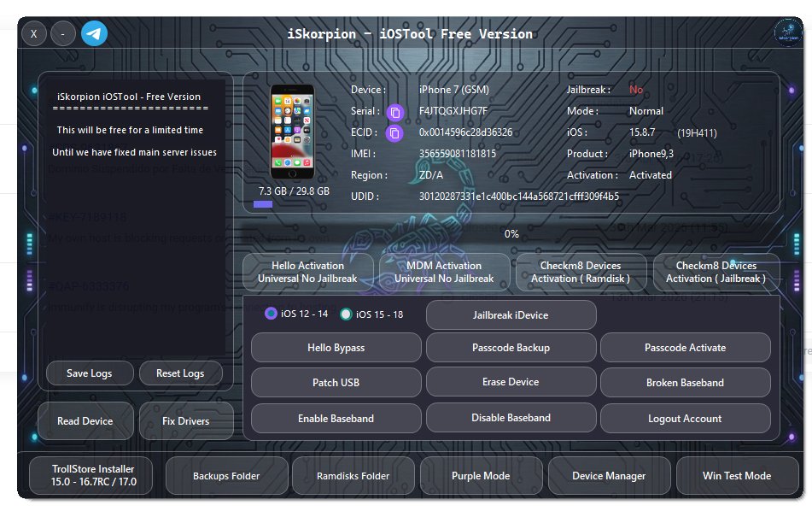
Task: Open the Telegram channel icon
Action: click(94, 33)
